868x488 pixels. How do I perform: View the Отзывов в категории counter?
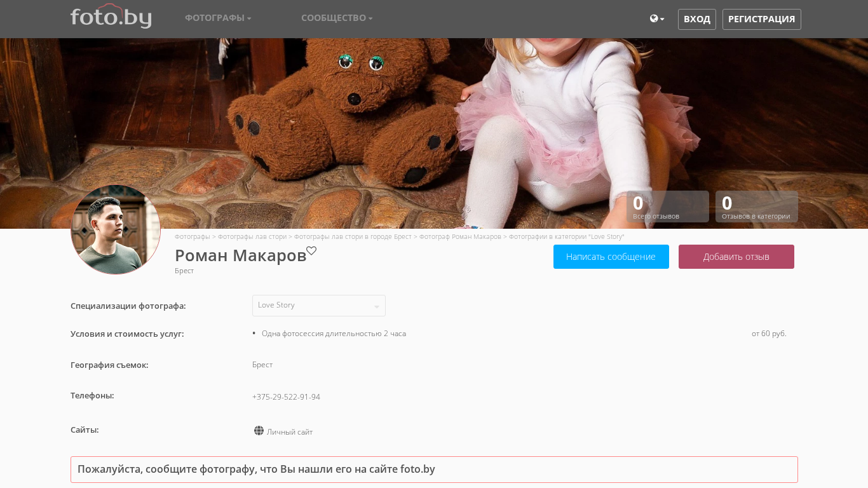tap(756, 207)
